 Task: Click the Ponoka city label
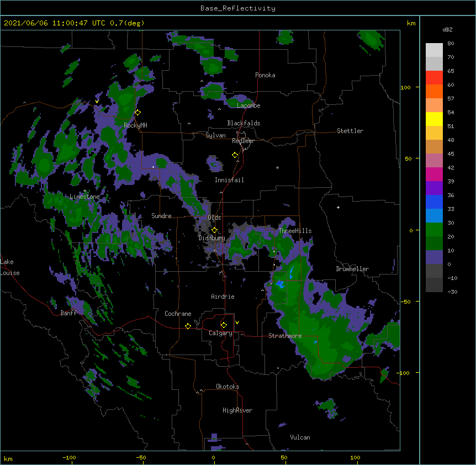(x=265, y=75)
